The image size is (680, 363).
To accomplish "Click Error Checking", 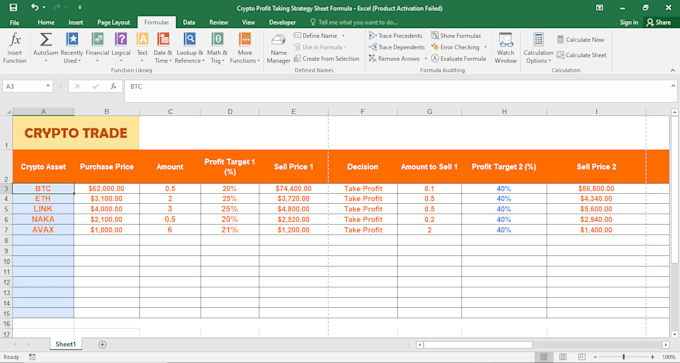I will 455,47.
